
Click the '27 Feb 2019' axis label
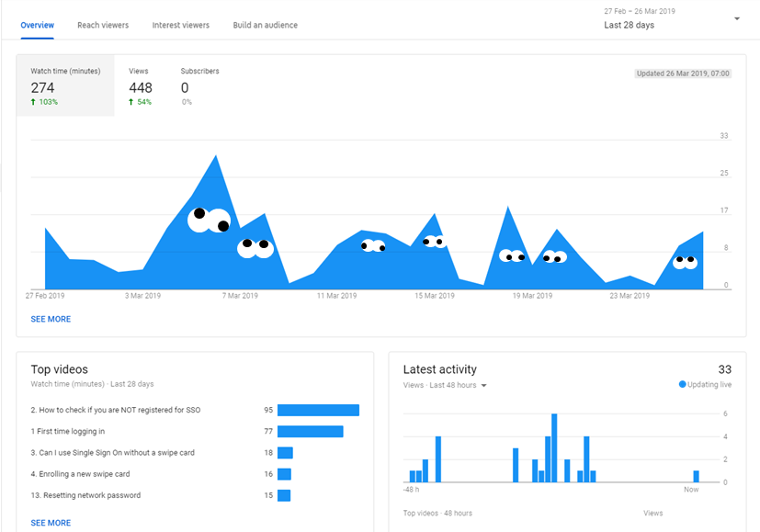click(45, 296)
